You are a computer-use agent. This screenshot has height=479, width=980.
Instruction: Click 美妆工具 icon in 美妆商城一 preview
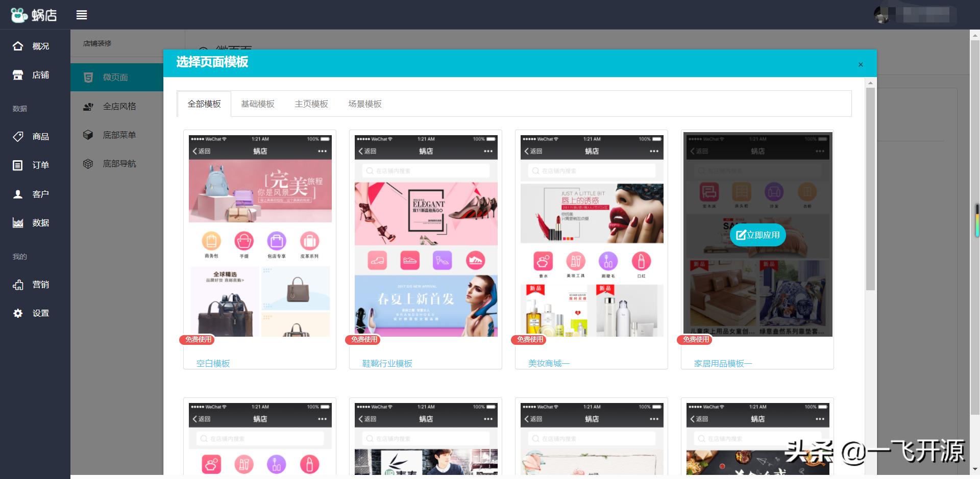pos(576,261)
